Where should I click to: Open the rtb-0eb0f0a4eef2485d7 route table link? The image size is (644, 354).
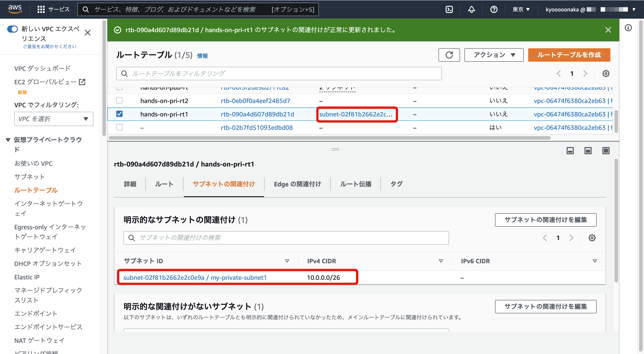tap(255, 101)
